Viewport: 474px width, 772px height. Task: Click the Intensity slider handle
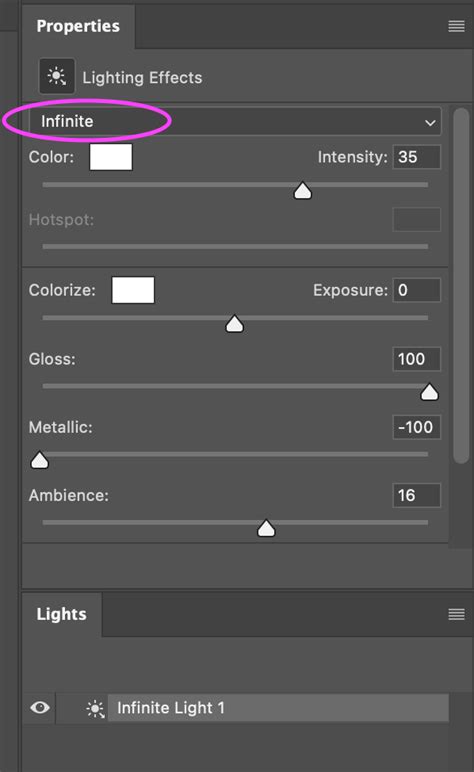pyautogui.click(x=303, y=191)
